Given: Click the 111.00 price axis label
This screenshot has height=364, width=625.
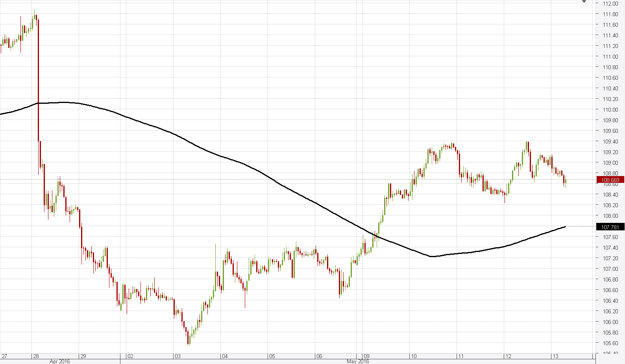Looking at the screenshot, I should (x=610, y=57).
